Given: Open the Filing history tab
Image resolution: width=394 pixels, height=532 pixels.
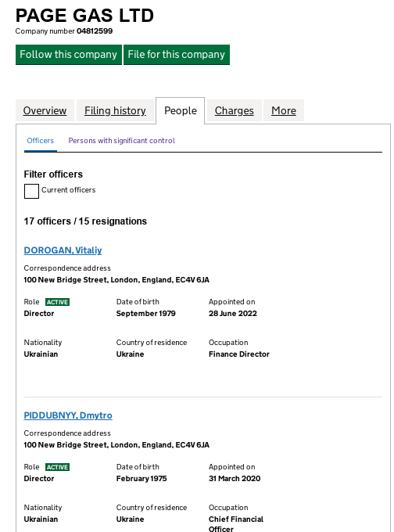Looking at the screenshot, I should pos(115,110).
